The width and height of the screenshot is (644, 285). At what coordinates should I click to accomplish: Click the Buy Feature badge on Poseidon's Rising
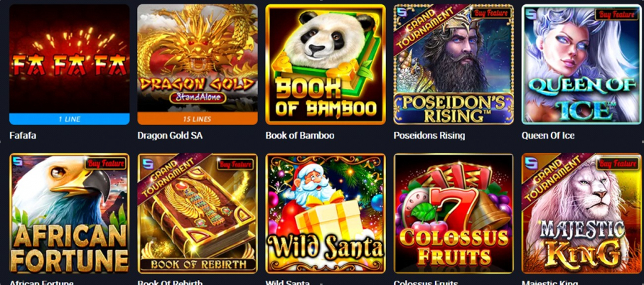point(491,14)
